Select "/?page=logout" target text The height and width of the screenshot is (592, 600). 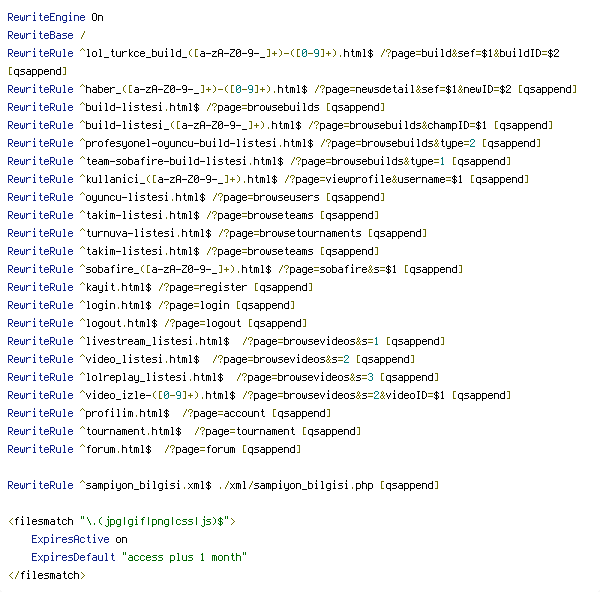click(202, 323)
